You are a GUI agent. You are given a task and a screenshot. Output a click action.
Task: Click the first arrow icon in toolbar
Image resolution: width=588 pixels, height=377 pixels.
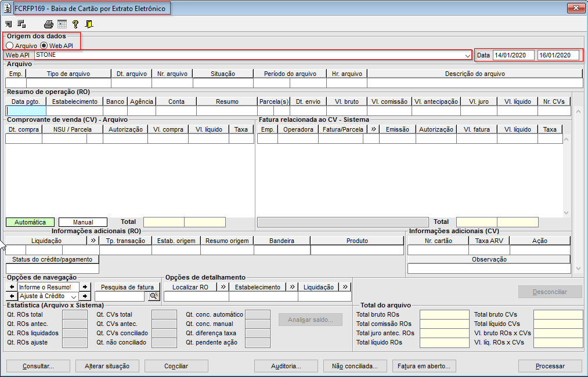[x=8, y=24]
